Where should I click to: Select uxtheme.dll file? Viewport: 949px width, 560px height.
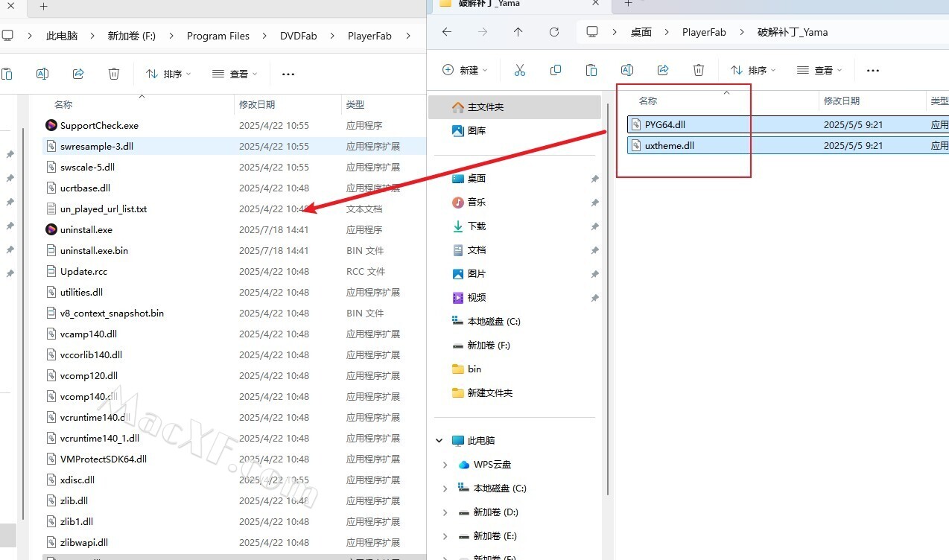pos(788,145)
